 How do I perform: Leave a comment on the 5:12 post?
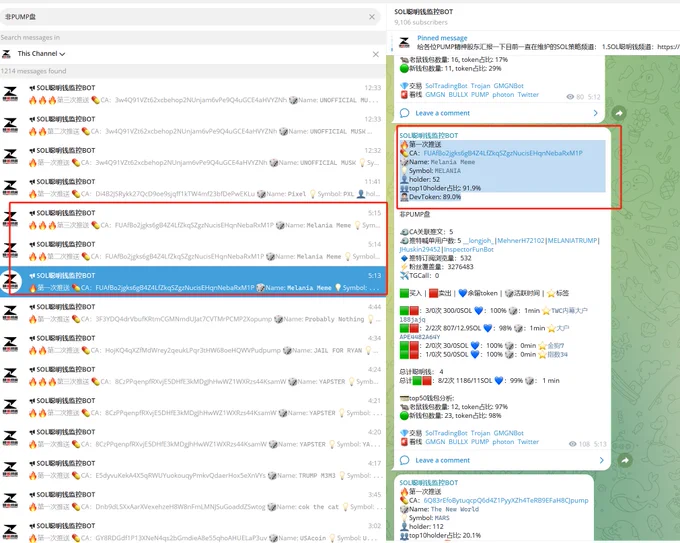442,113
